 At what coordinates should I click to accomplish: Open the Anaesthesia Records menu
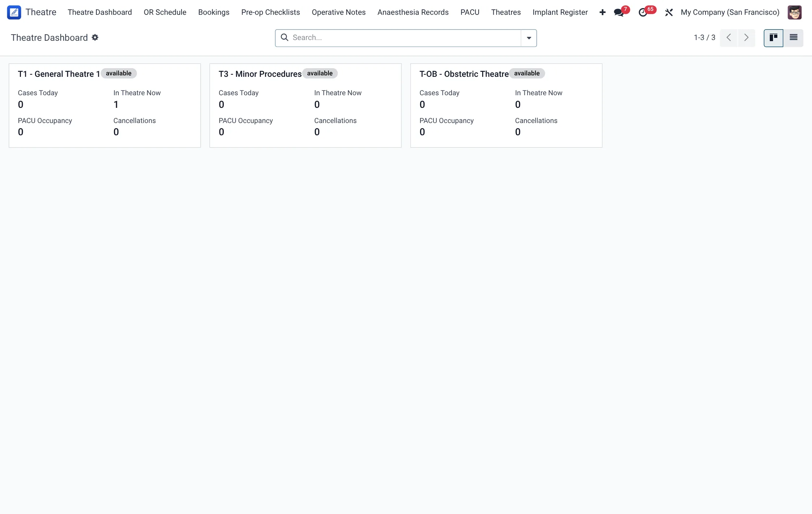tap(413, 12)
